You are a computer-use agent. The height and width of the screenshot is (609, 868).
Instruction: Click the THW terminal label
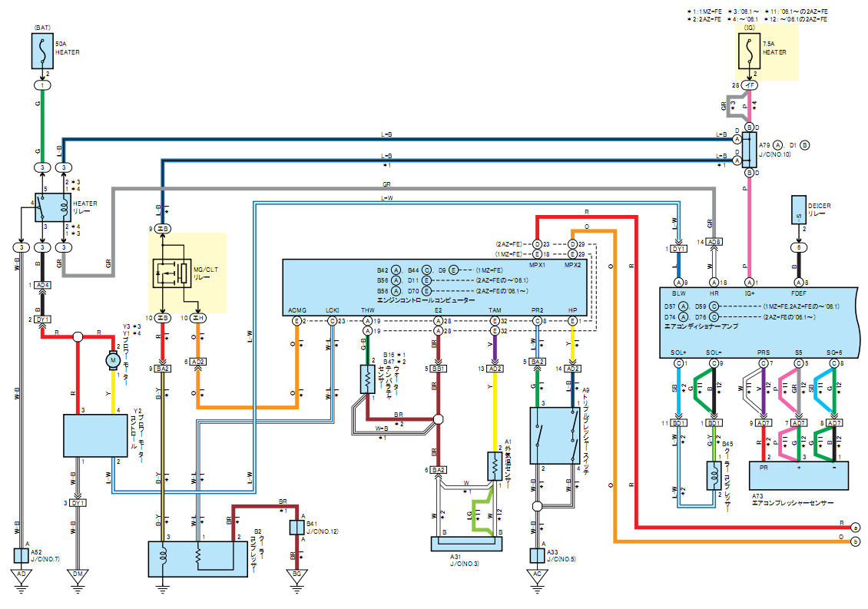click(x=368, y=310)
